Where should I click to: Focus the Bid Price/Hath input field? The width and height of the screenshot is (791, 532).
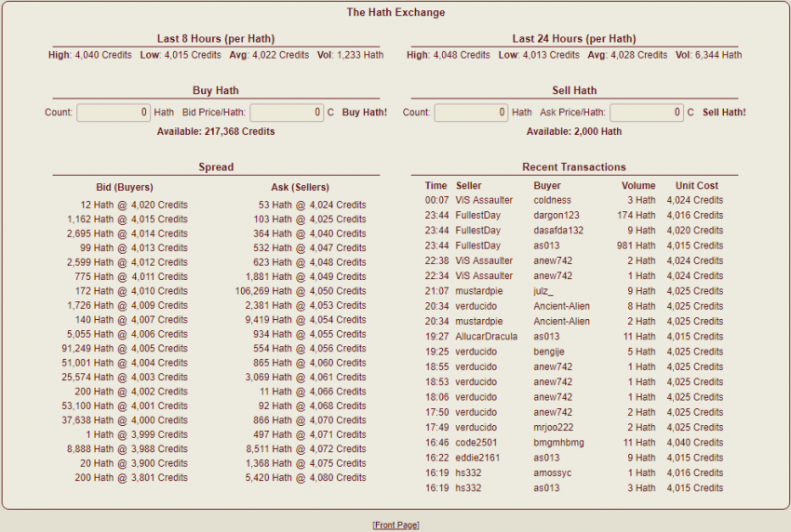(x=287, y=113)
